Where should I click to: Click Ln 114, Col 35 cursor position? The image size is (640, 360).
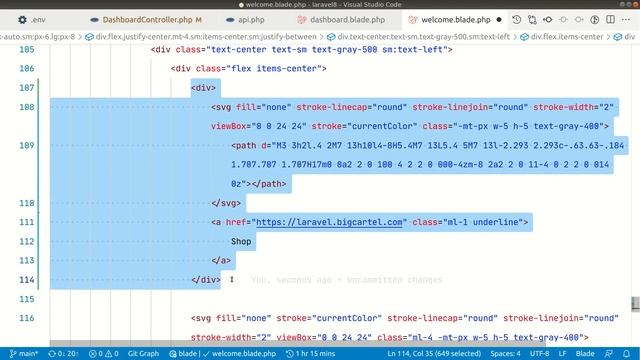coord(434,353)
